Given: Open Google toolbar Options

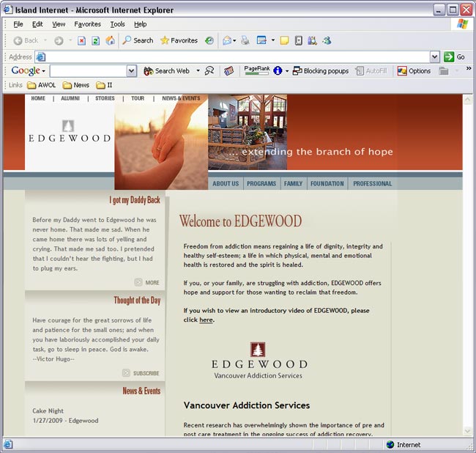Looking at the screenshot, I should [x=414, y=71].
